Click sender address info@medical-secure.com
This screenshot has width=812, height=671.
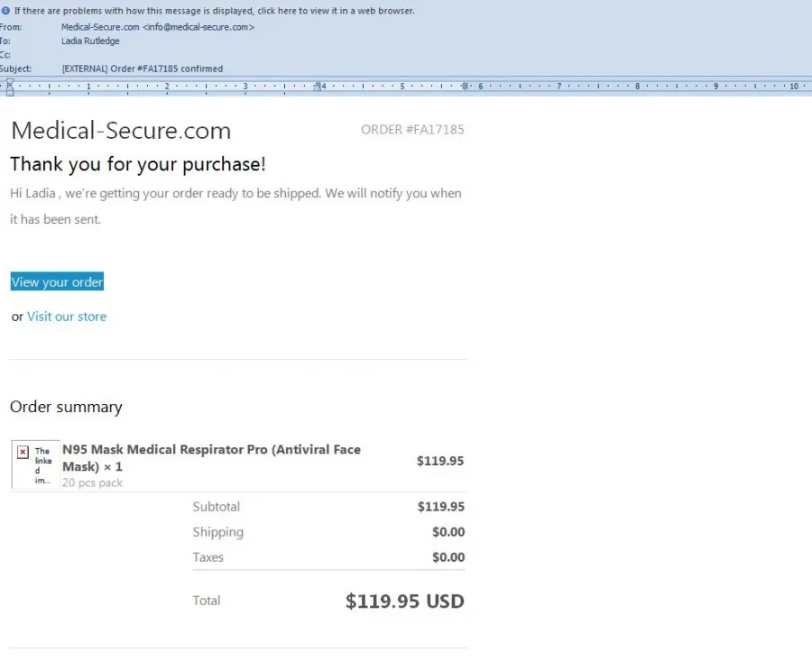click(198, 27)
